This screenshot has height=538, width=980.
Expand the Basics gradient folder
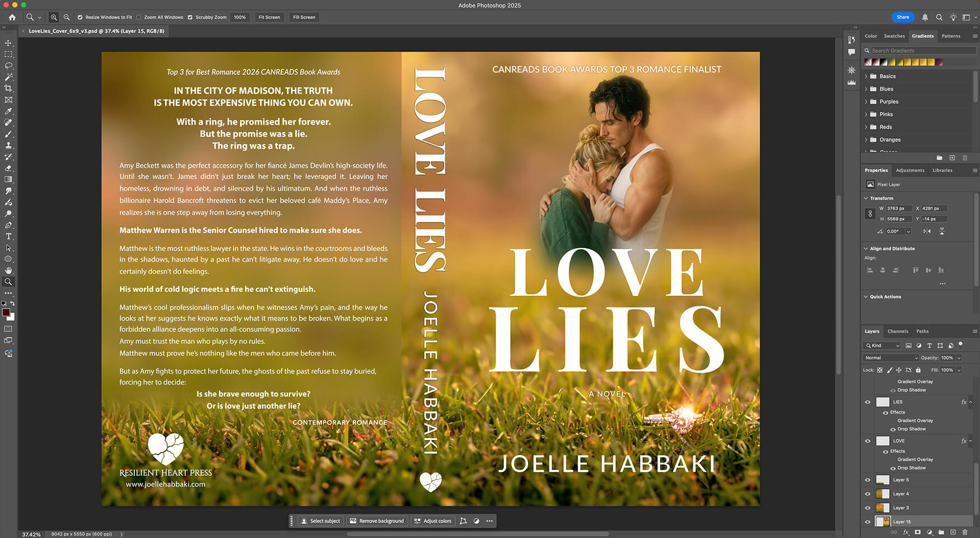[866, 76]
